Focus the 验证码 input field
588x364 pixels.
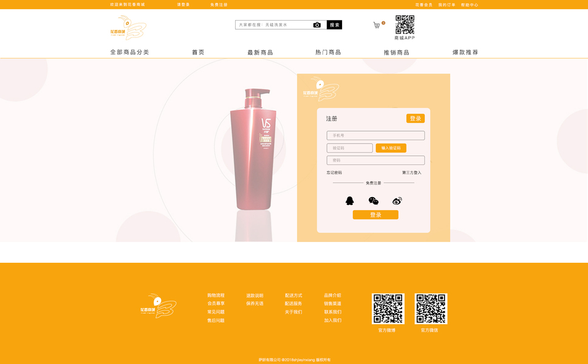(x=349, y=148)
